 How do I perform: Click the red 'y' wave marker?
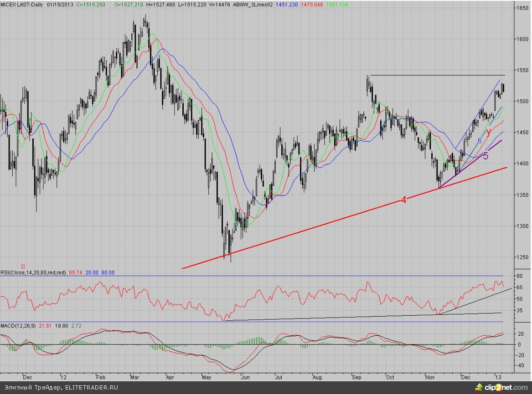click(x=488, y=132)
